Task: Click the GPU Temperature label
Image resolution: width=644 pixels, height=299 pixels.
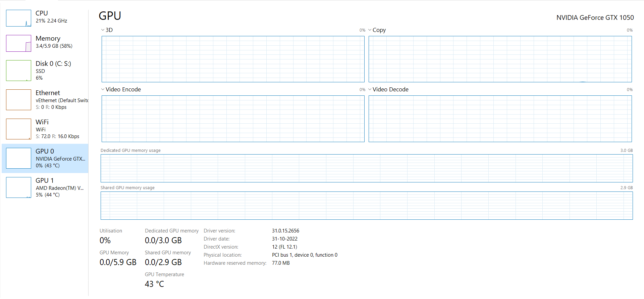Action: [164, 274]
